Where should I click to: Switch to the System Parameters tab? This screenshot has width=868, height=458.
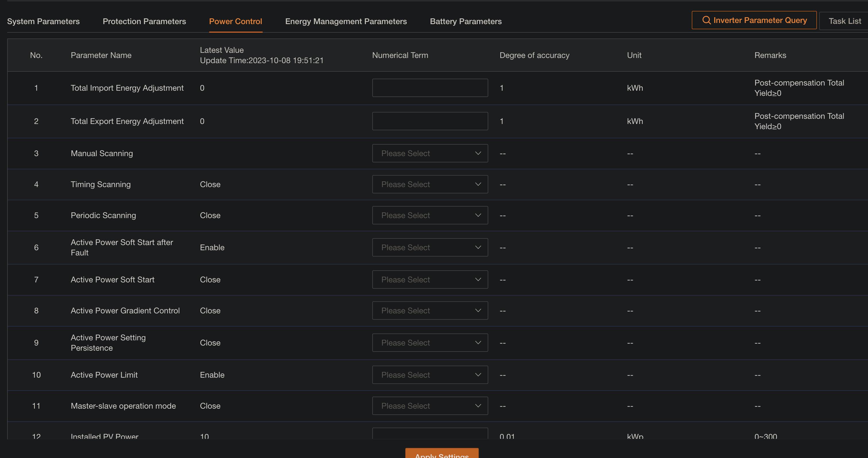coord(43,21)
